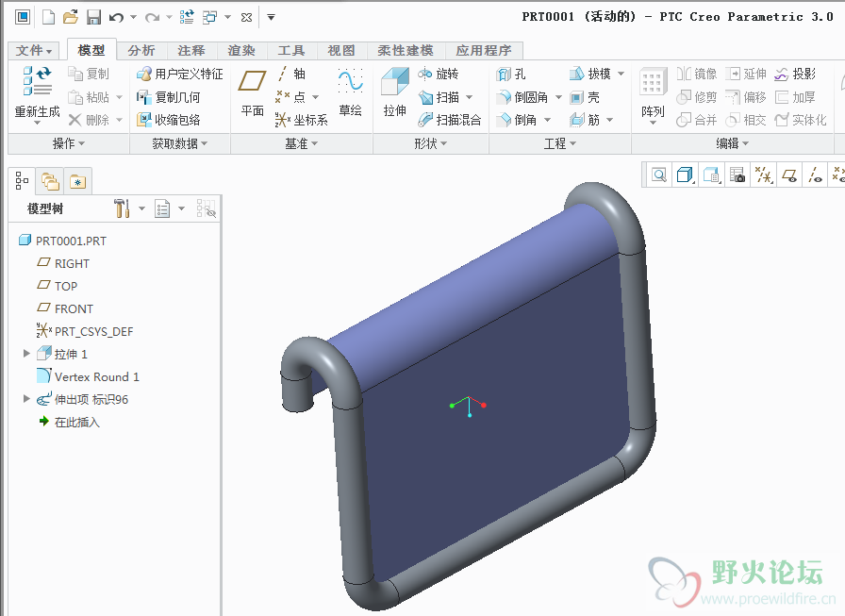Select the Extrude (拉伸) tool
The image size is (845, 616).
pos(395,92)
